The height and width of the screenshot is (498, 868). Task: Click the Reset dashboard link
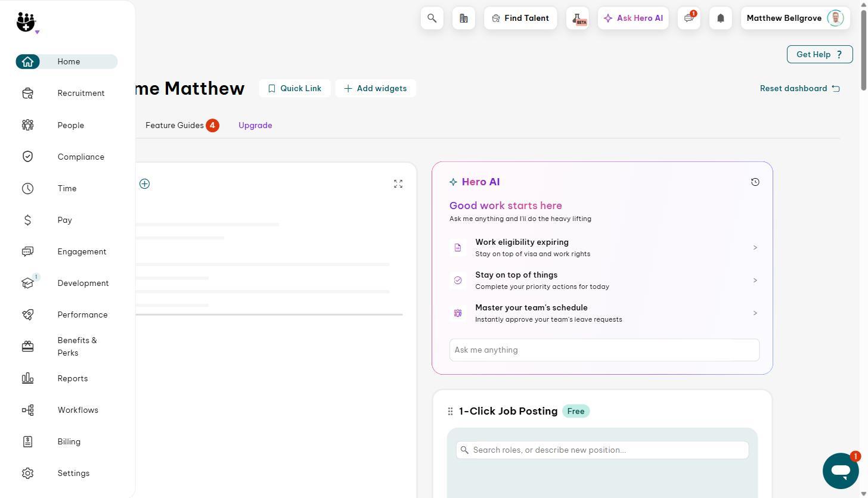pos(800,88)
